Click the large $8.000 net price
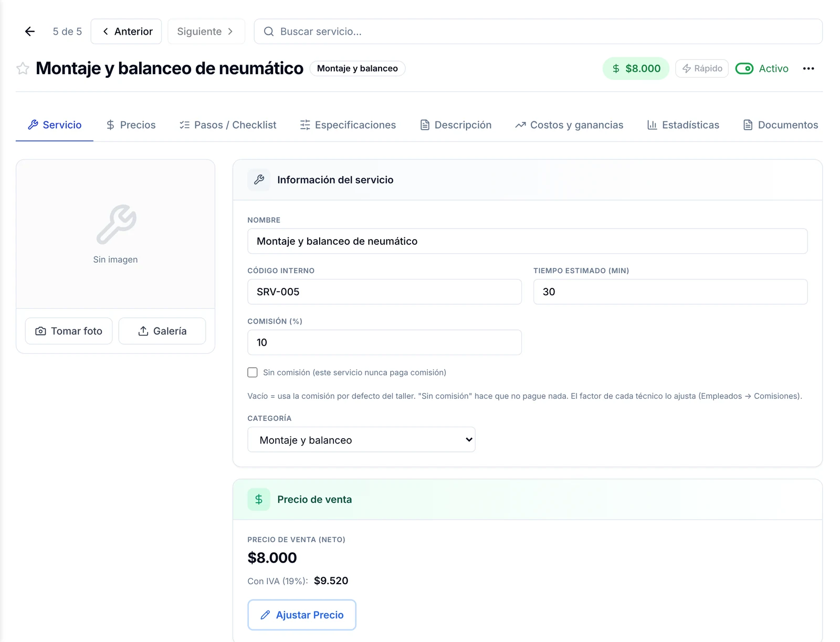Image resolution: width=840 pixels, height=642 pixels. click(x=272, y=557)
